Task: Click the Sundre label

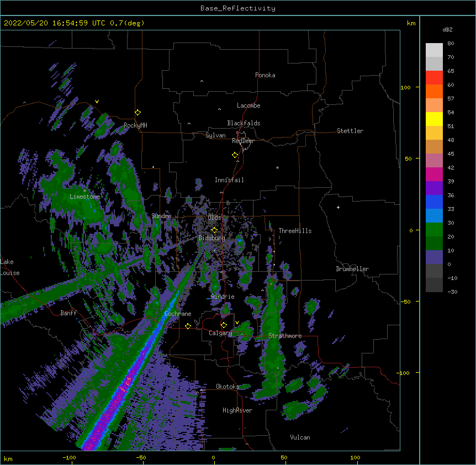Action: click(x=161, y=216)
